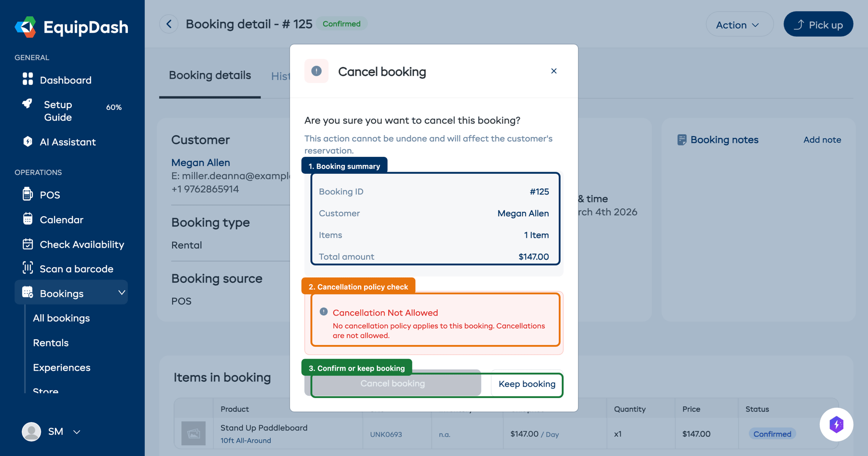Collapse the Bookings sidebar section
Screen dimensions: 868x456
point(122,292)
